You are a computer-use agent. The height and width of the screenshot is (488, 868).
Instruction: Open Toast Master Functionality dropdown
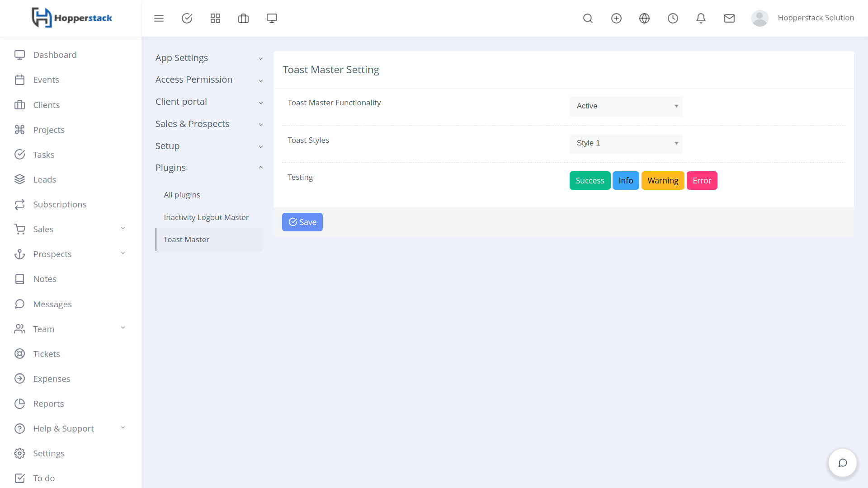[x=626, y=106]
